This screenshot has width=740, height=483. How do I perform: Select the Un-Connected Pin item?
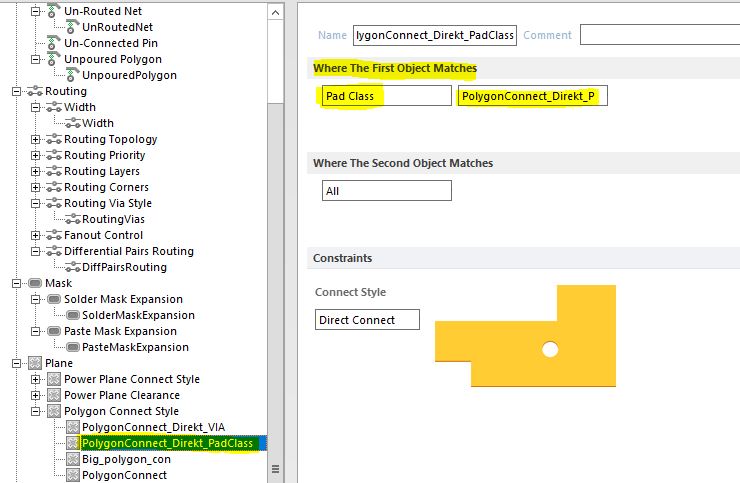(x=111, y=43)
